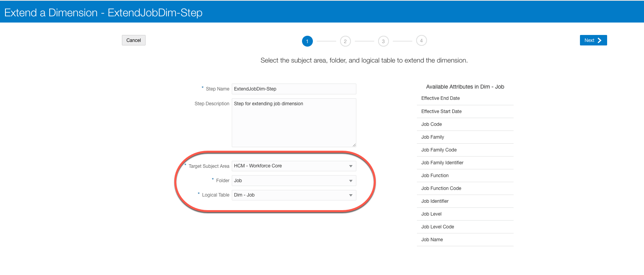This screenshot has height=275, width=644.
Task: Click the Job Name attribute
Action: (432, 240)
